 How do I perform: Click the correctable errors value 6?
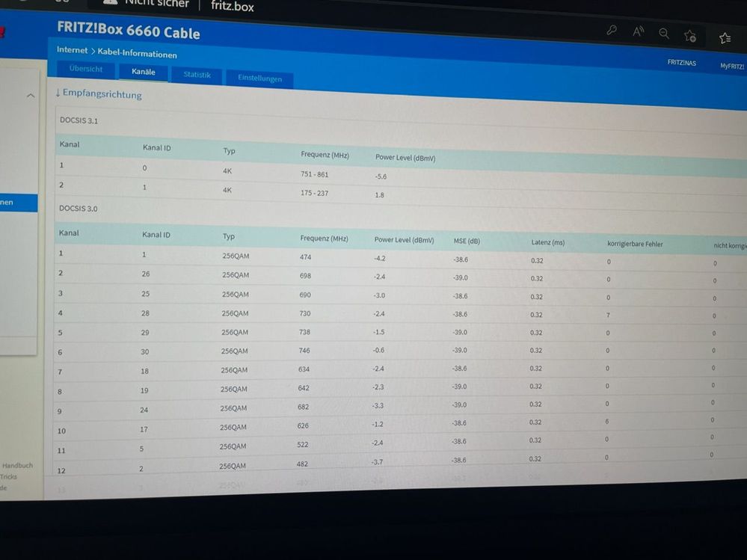coord(607,422)
